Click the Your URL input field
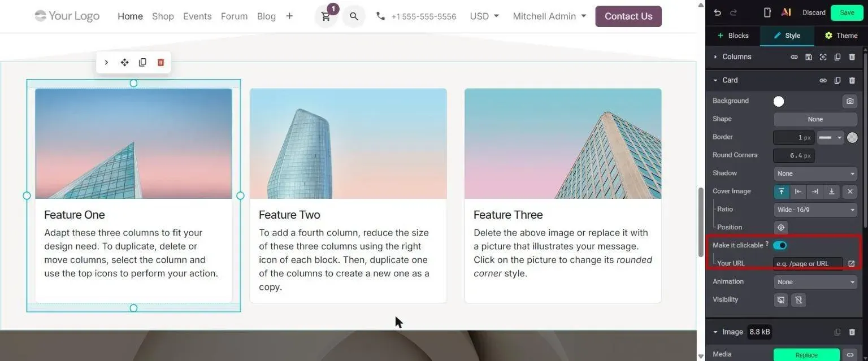The image size is (868, 361). [808, 264]
